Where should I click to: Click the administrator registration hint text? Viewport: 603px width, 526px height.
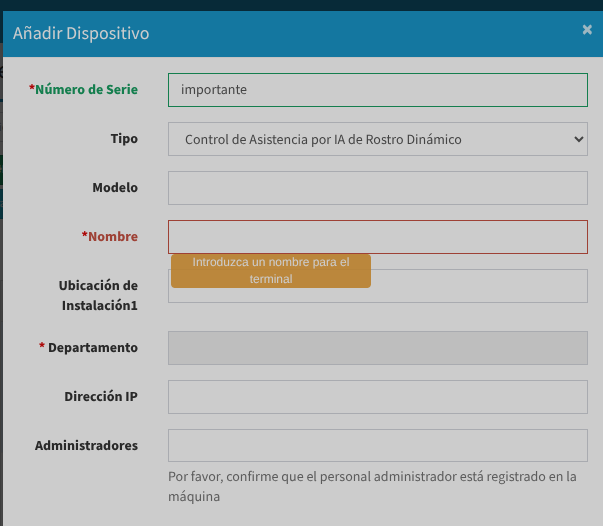pyautogui.click(x=372, y=486)
